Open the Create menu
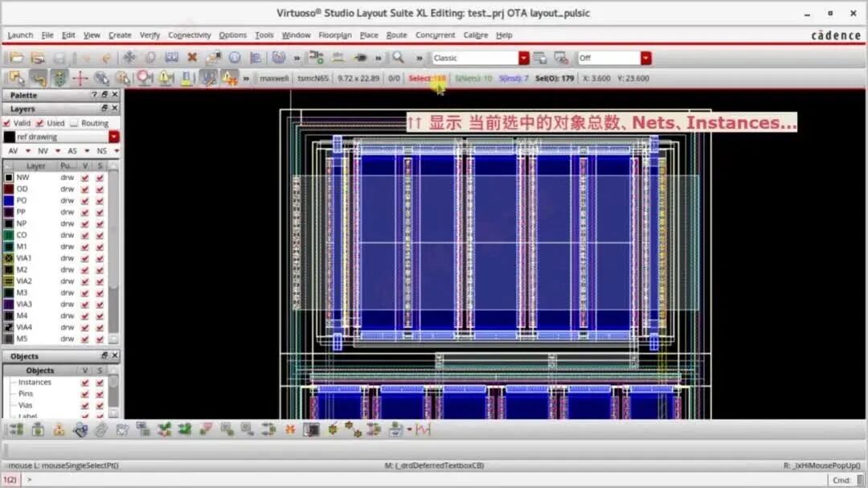The width and height of the screenshot is (868, 488). point(120,35)
